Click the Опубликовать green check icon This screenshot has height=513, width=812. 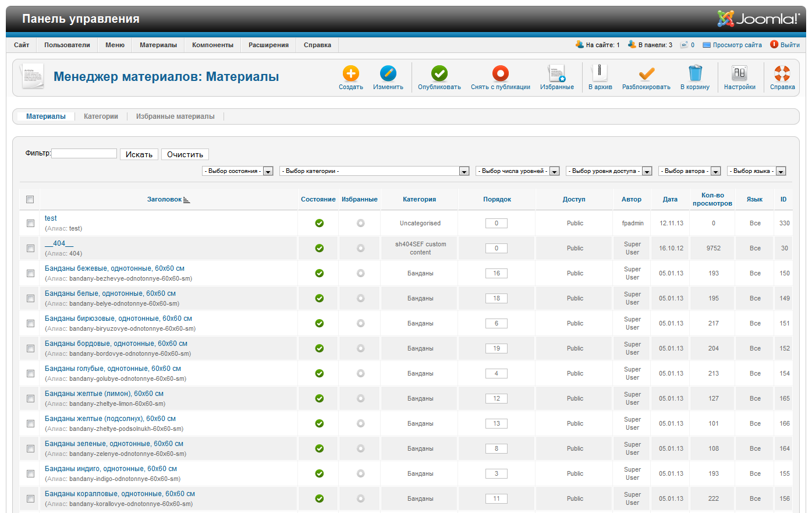[x=439, y=73]
